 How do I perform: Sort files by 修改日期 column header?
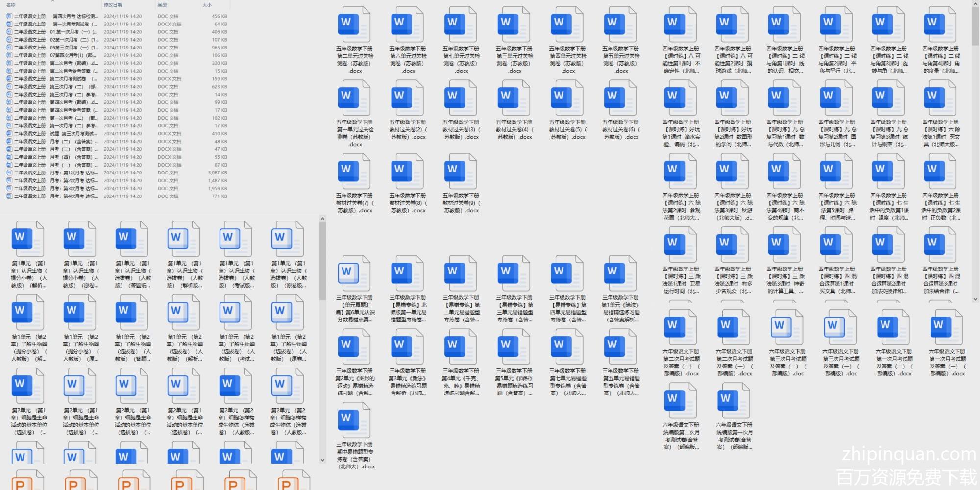coord(113,5)
